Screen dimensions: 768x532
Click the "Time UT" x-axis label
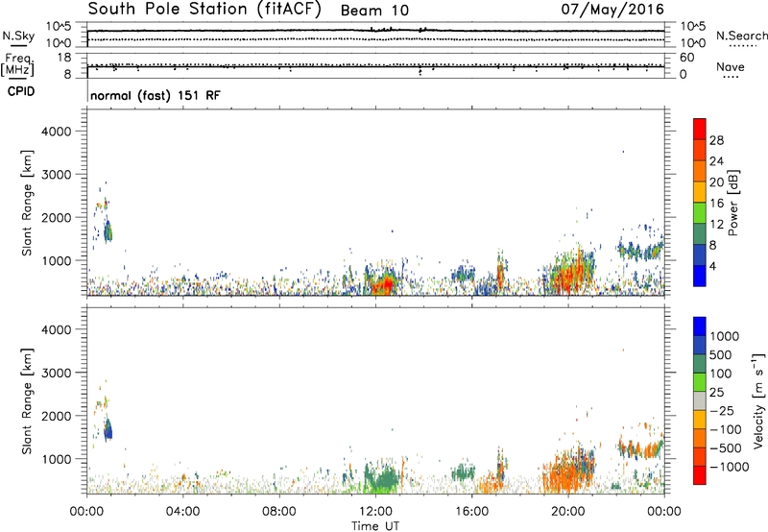[x=375, y=526]
